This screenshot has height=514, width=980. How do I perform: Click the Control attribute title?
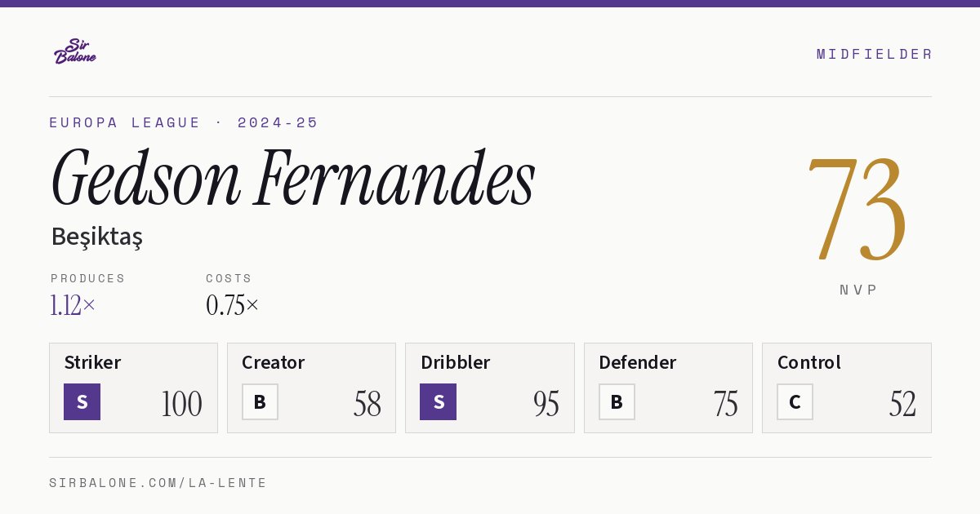(x=808, y=362)
